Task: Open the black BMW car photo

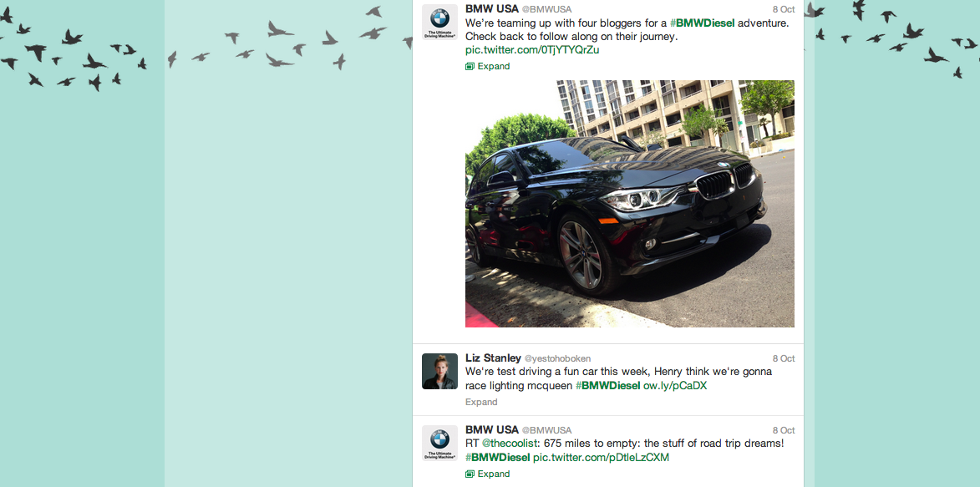Action: (x=629, y=204)
